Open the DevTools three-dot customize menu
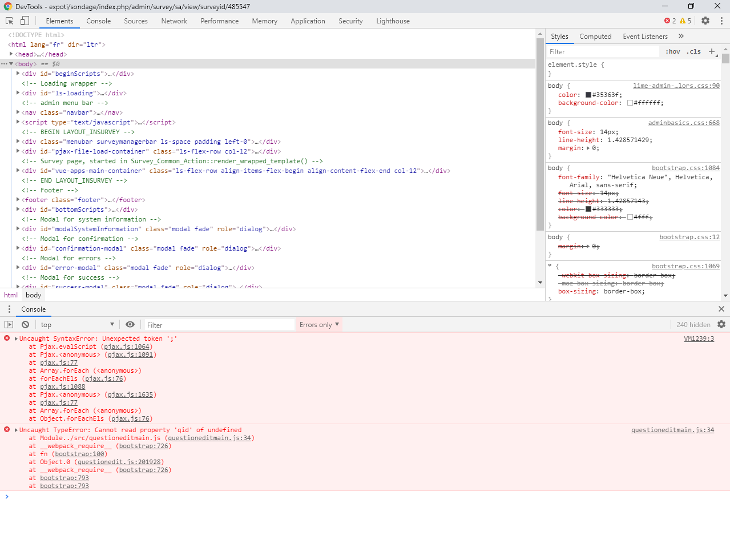Image resolution: width=730 pixels, height=560 pixels. click(721, 21)
